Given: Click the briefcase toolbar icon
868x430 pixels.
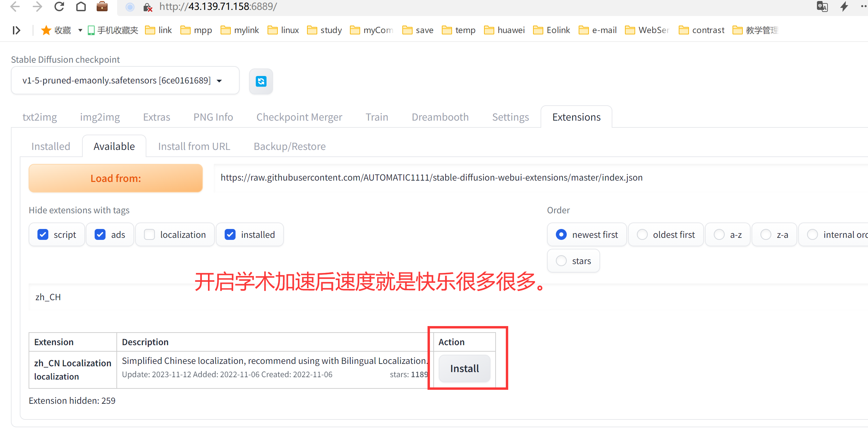Looking at the screenshot, I should coord(102,6).
